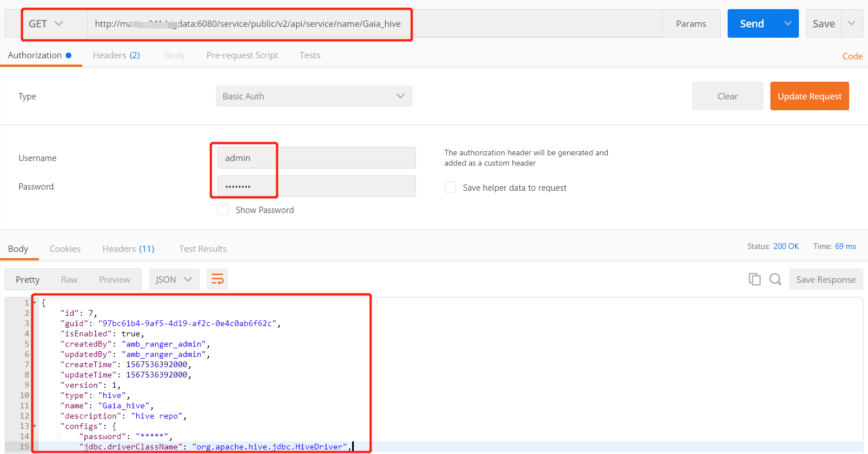
Task: Open the GET request method dropdown
Action: pos(54,23)
